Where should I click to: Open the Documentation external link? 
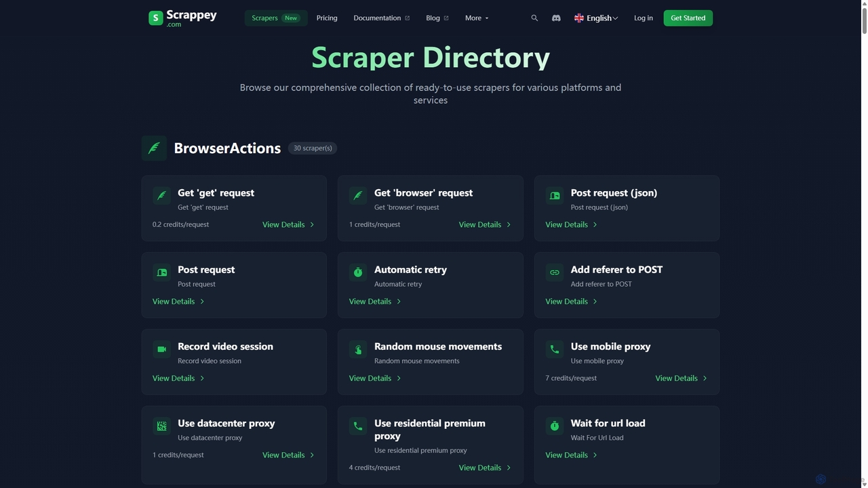point(382,18)
